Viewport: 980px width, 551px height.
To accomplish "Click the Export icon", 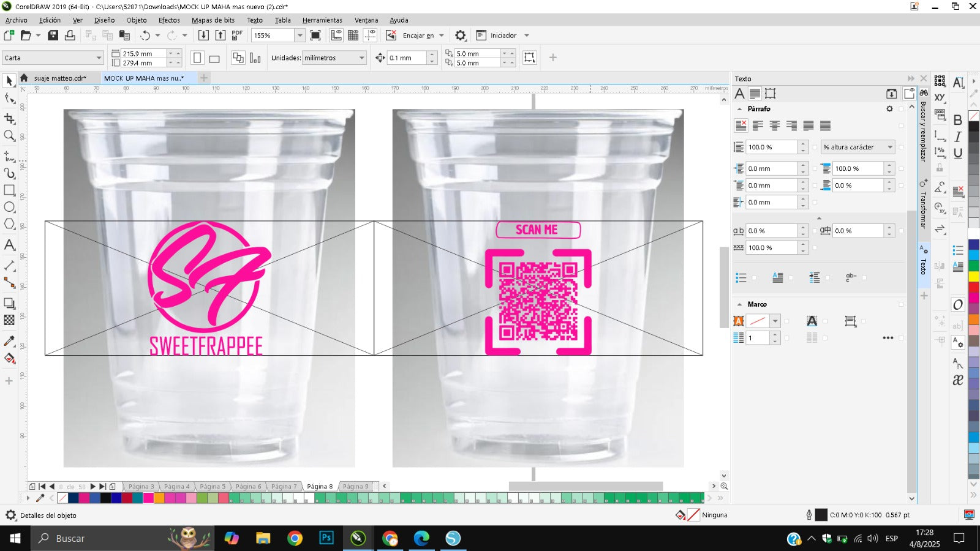I will [221, 36].
